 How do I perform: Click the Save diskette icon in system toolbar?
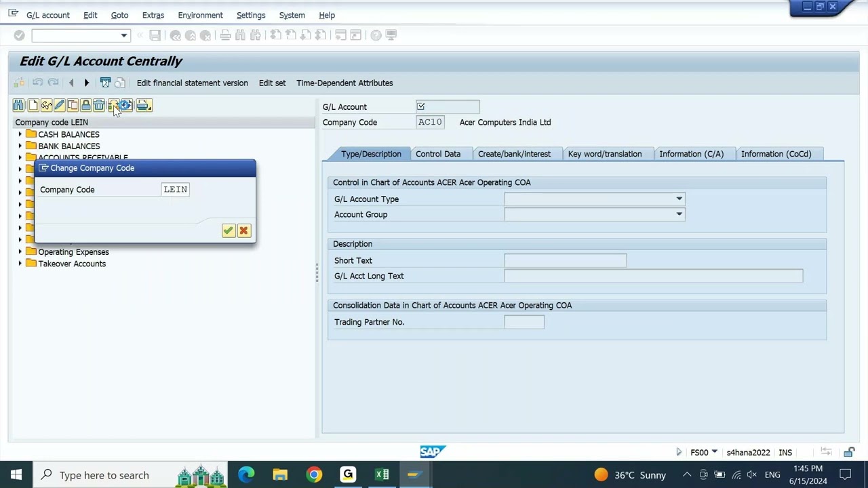click(x=155, y=35)
